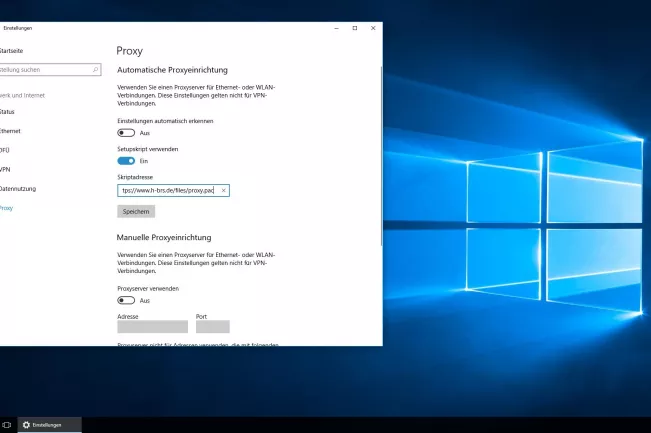
Task: Maximize the Einstellungen window
Action: [x=354, y=28]
